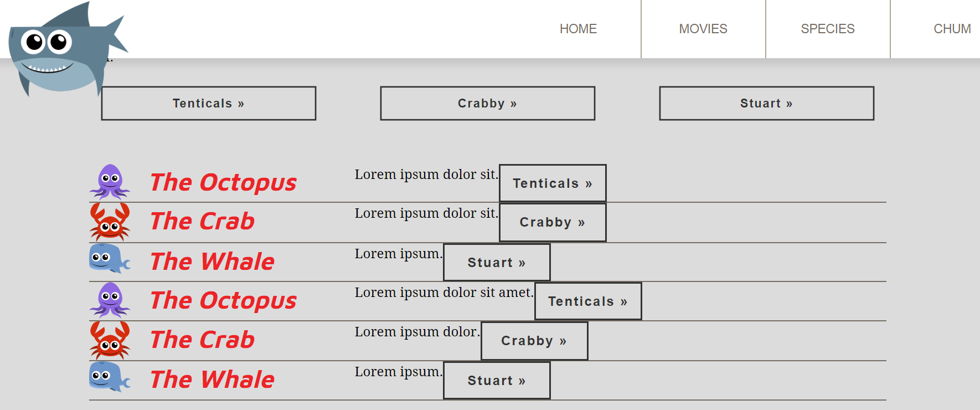
Task: Click Stuart » in the bottom Whale row
Action: (497, 381)
